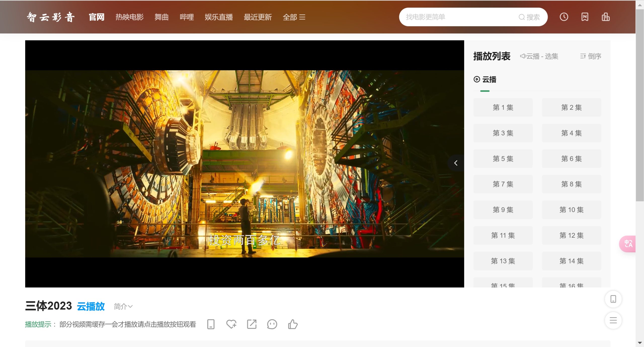
Task: Click the 播放列表 heading
Action: tap(492, 56)
